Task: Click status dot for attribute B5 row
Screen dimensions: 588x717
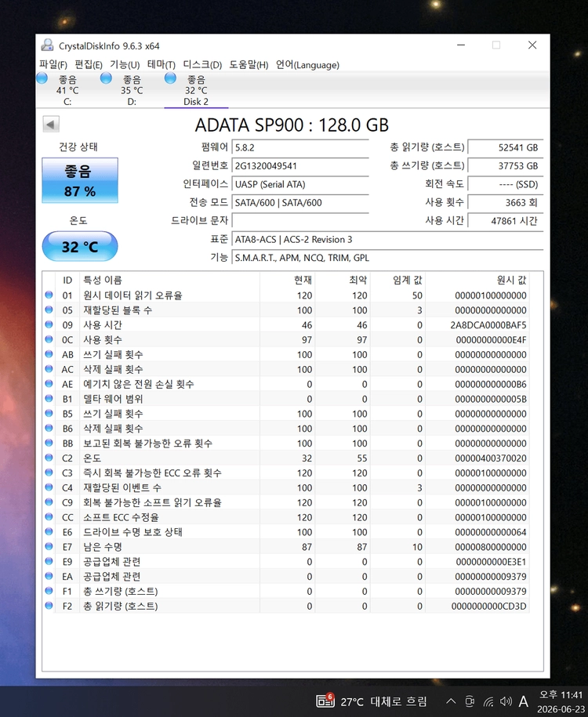Action: point(49,414)
